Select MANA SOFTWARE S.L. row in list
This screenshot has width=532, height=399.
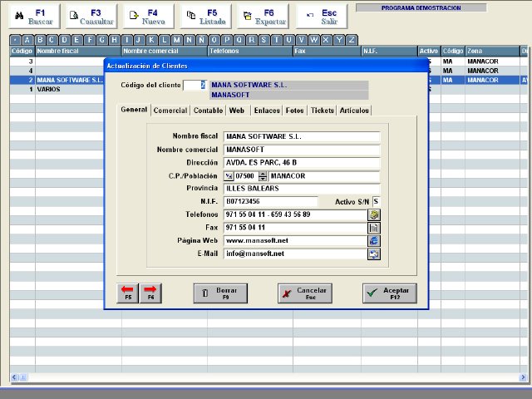pyautogui.click(x=57, y=80)
